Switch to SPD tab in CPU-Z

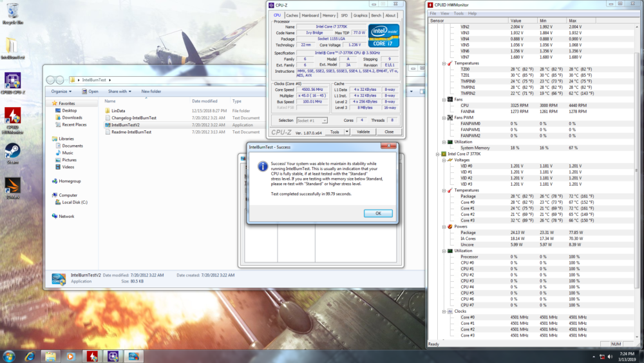(x=344, y=15)
